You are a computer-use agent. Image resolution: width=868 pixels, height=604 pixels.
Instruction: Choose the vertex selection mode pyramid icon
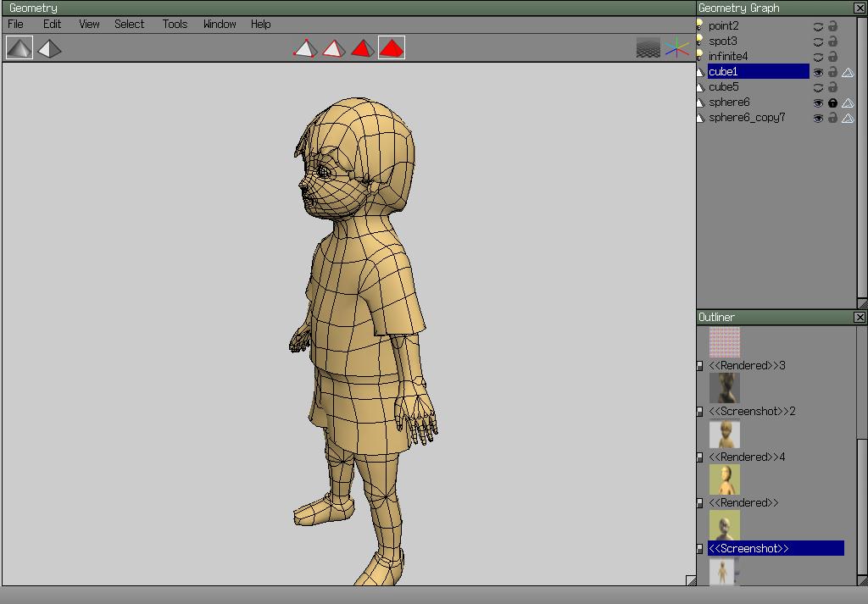[305, 48]
